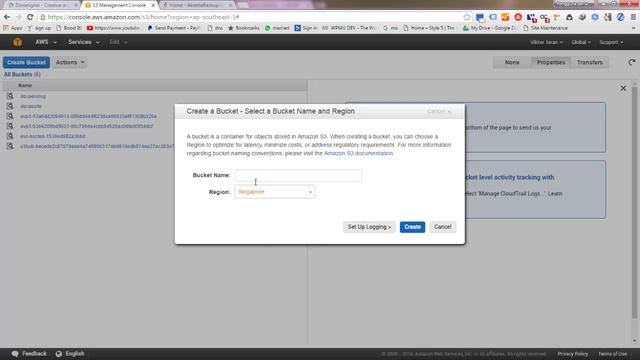Open the Terms of Use footer link
Viewport: 640px width, 360px height.
coord(612,354)
